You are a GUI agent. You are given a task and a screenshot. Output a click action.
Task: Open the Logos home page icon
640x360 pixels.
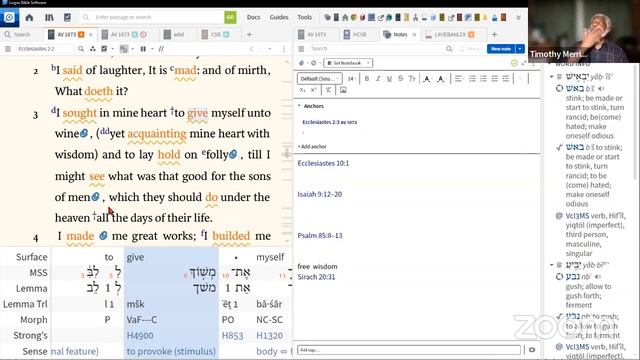click(x=29, y=18)
